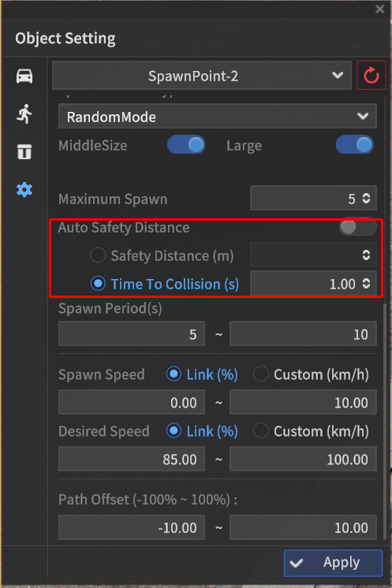Toggle the Large vehicle switch
The width and height of the screenshot is (392, 588).
(354, 145)
